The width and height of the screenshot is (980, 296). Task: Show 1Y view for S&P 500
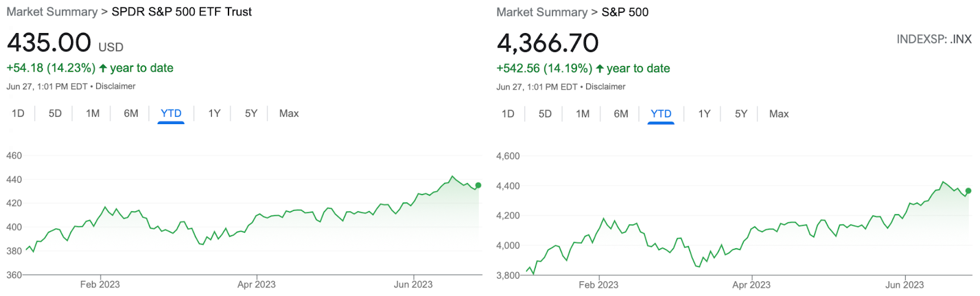click(704, 114)
